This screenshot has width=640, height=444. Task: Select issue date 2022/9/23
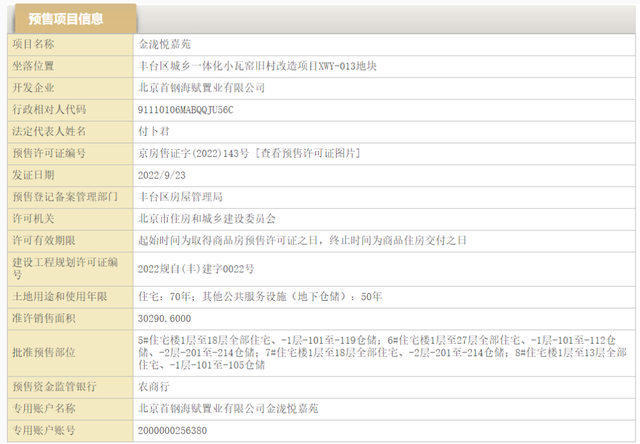[x=162, y=175]
